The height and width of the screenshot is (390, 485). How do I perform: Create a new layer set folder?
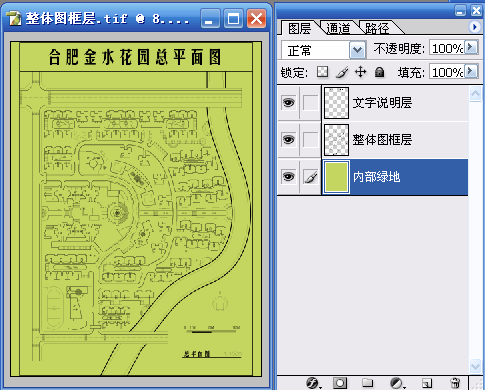point(367,383)
